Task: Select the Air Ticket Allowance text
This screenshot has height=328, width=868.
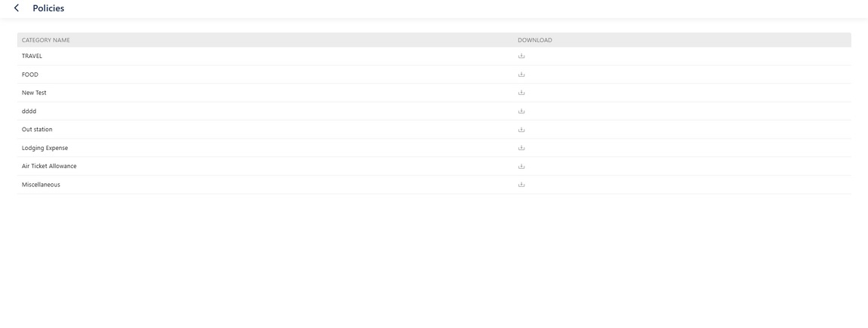Action: click(49, 166)
